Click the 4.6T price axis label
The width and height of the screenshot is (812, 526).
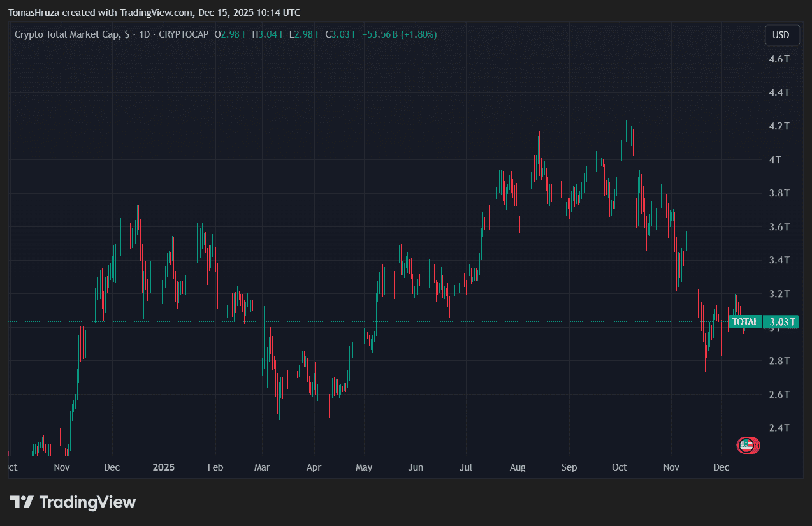tap(779, 59)
